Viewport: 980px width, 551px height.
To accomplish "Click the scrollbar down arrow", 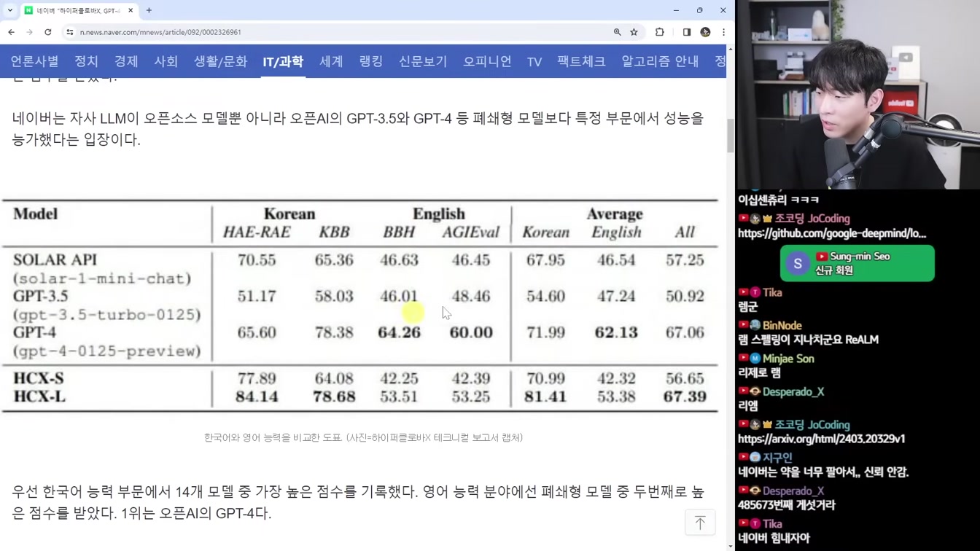I will click(731, 546).
